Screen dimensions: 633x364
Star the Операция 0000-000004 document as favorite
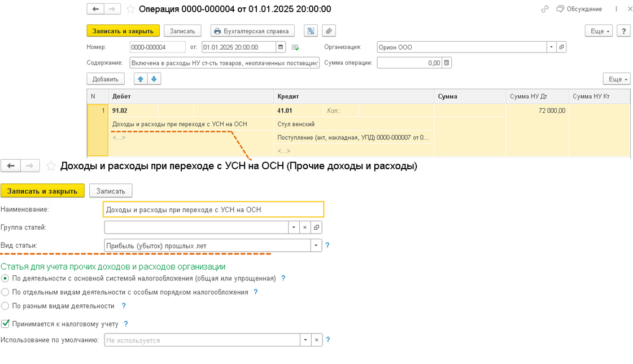(x=130, y=10)
